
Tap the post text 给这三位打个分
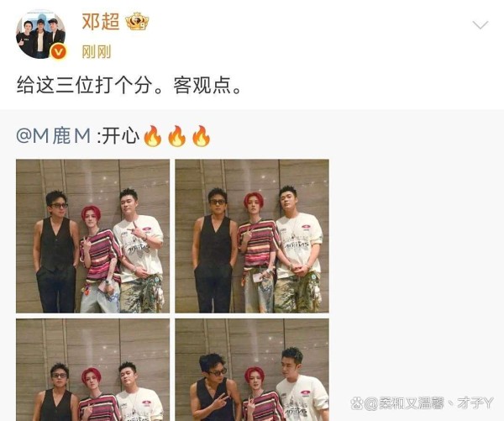point(84,86)
